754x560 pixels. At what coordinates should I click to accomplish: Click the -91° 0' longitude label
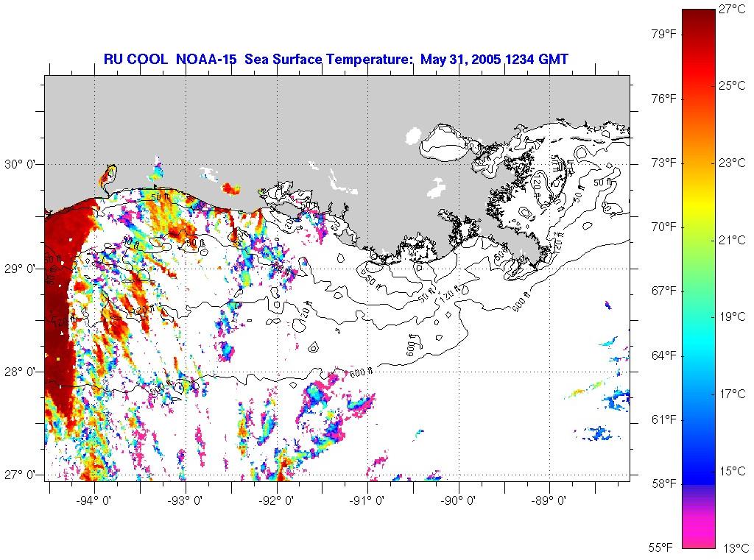tap(368, 500)
